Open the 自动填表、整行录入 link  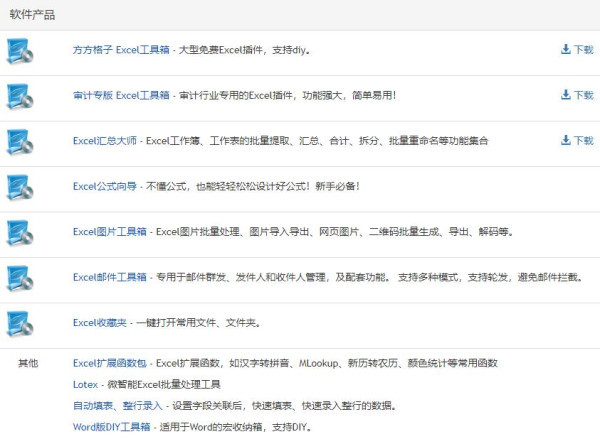117,406
